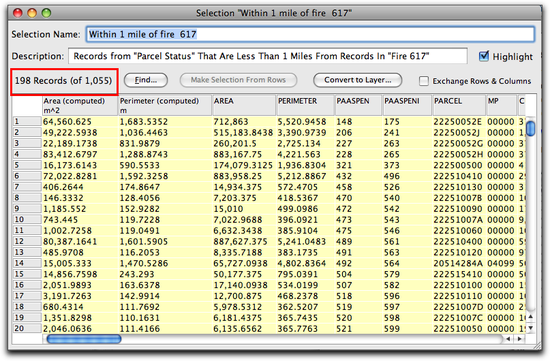Select row header 14
The image size is (550, 361).
(27, 263)
